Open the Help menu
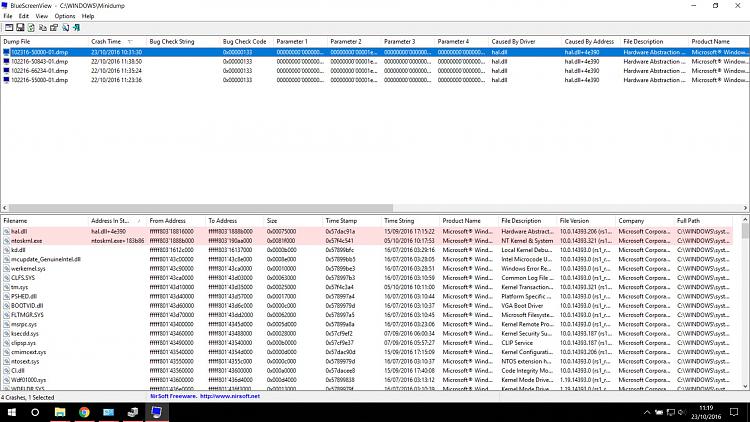This screenshot has height=422, width=750. (x=88, y=16)
